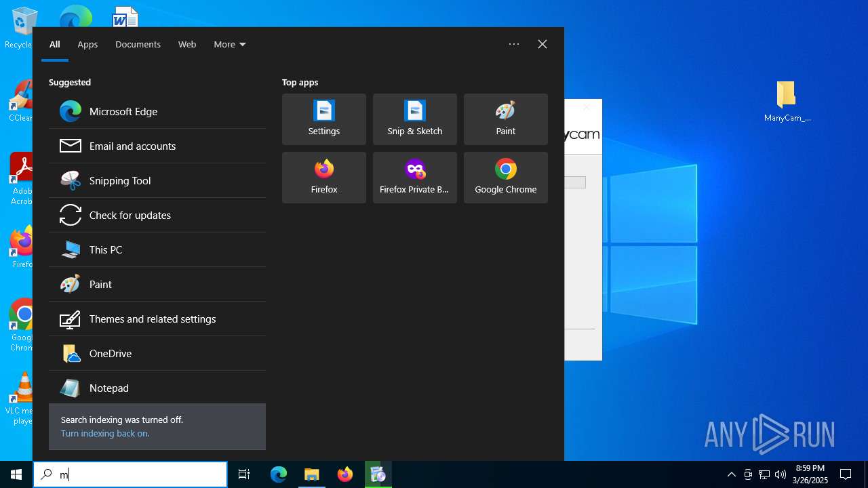Launch Notepad from suggestions
The height and width of the screenshot is (488, 868).
157,388
